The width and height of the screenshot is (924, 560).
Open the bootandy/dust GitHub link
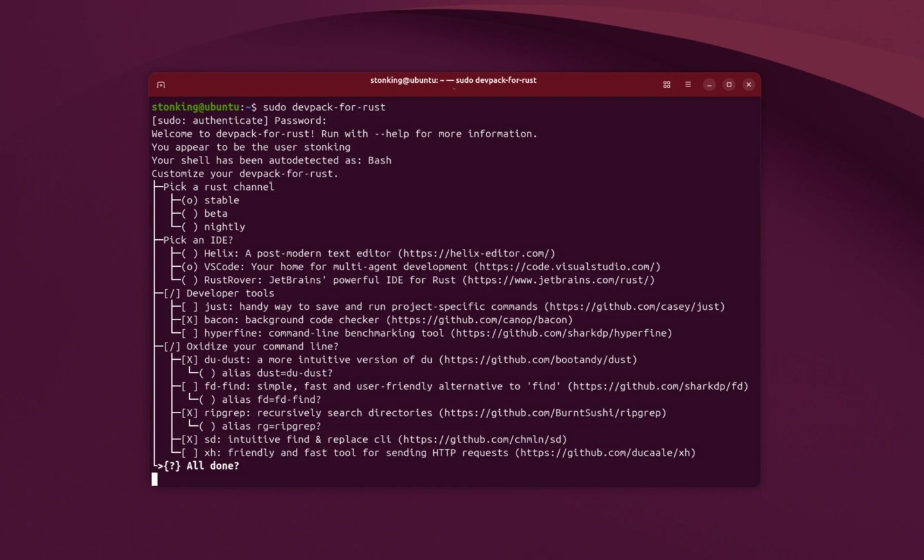click(538, 360)
